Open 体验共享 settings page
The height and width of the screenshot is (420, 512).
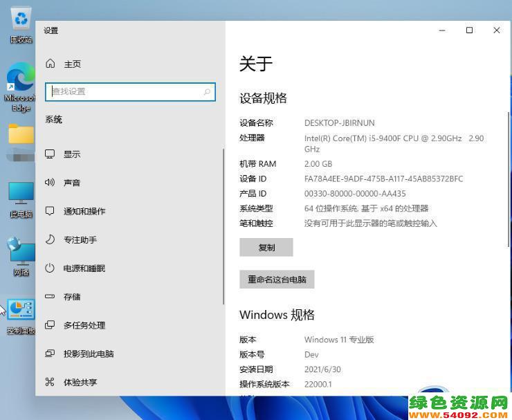pos(80,382)
